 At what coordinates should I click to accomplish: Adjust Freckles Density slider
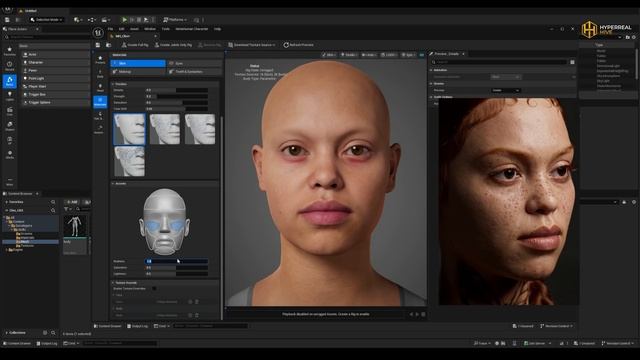coord(177,90)
